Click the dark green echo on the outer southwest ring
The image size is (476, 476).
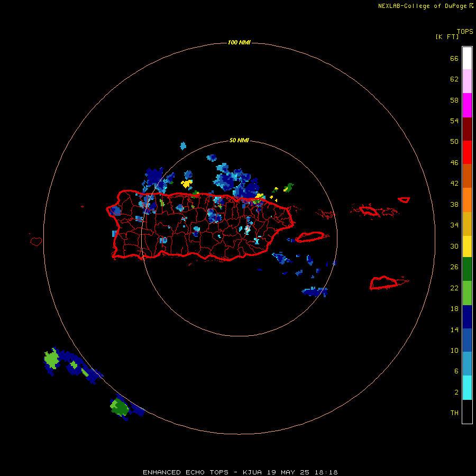[121, 407]
